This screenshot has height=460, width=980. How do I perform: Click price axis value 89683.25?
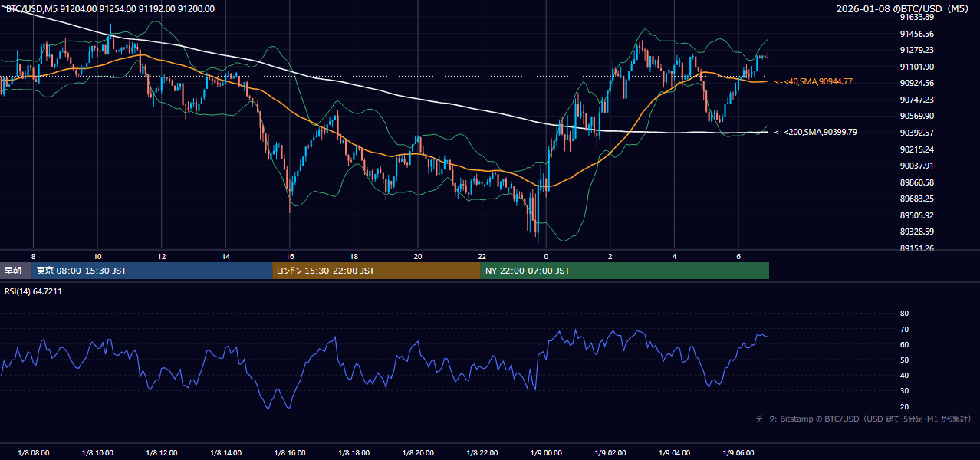(x=917, y=199)
